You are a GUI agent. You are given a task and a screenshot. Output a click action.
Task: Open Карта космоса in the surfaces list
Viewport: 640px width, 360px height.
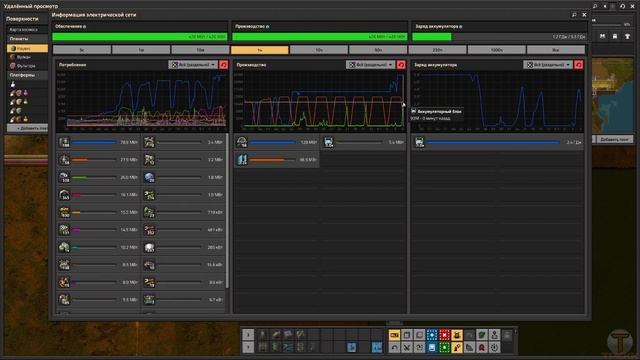pos(27,29)
